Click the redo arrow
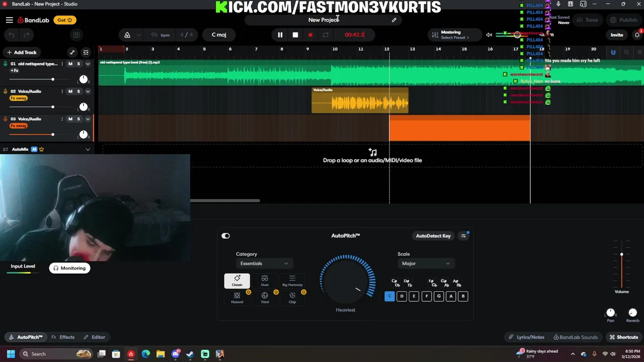The height and width of the screenshot is (362, 644). tap(27, 35)
